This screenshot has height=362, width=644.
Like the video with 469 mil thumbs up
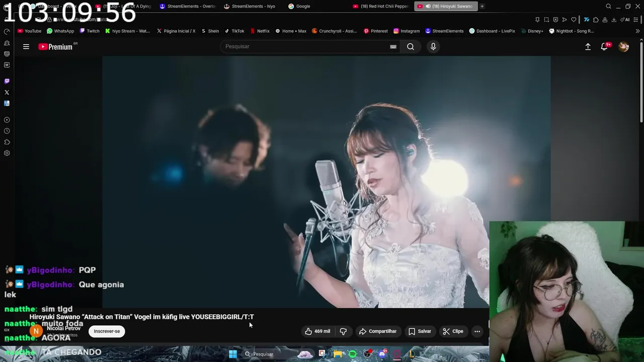[317, 331]
